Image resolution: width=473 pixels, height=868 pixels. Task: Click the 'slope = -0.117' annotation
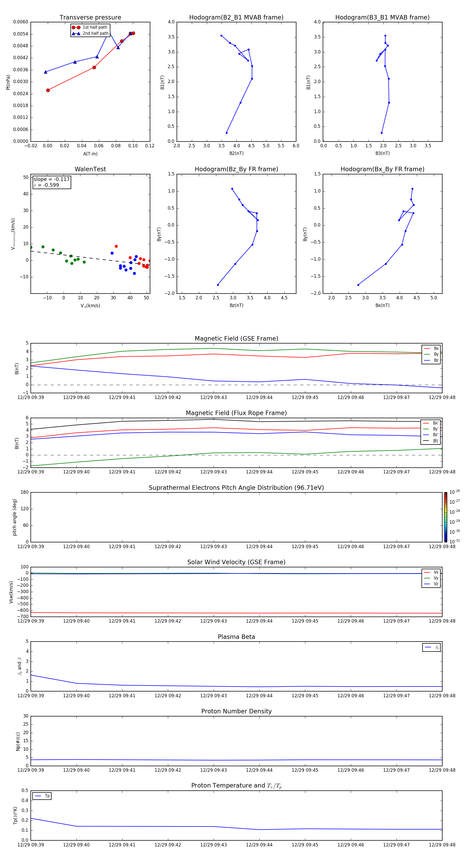pyautogui.click(x=52, y=179)
